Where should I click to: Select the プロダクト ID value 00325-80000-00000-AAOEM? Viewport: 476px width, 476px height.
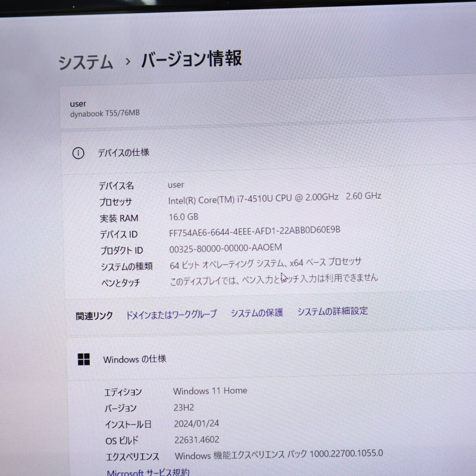pyautogui.click(x=226, y=248)
